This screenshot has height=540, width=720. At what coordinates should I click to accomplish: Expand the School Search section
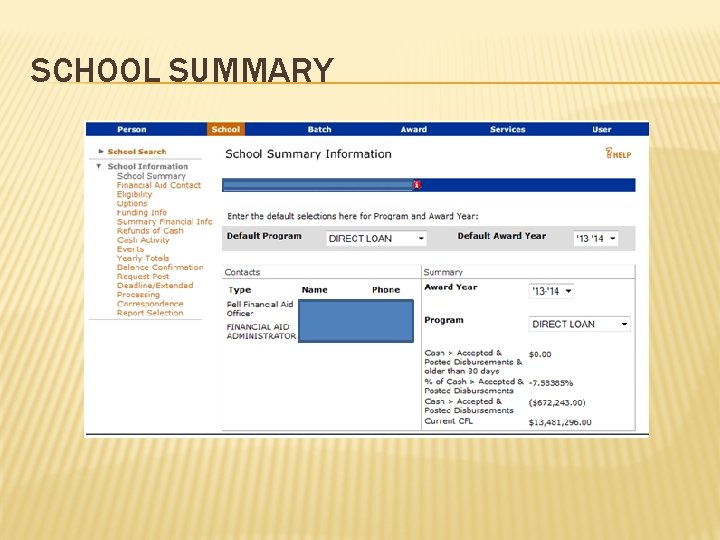[101, 151]
